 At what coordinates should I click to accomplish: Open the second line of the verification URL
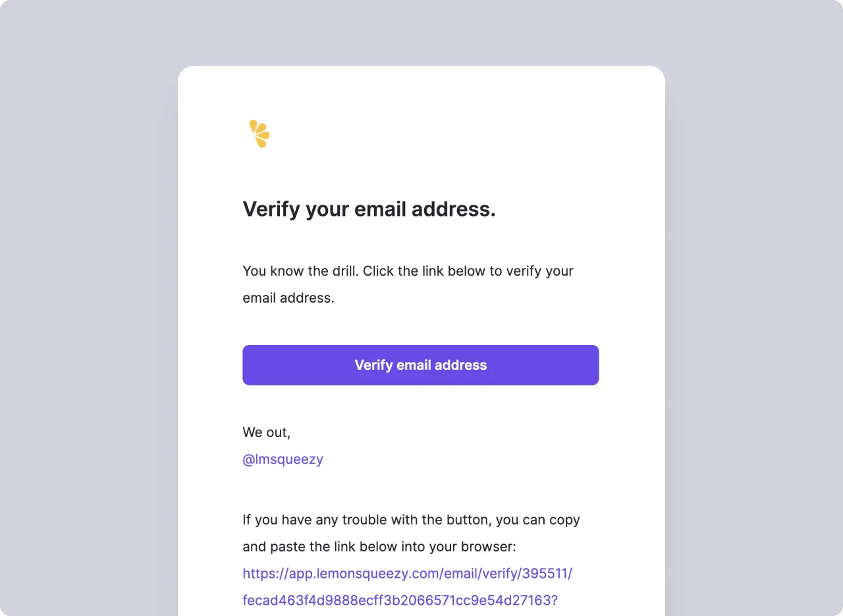coord(400,600)
